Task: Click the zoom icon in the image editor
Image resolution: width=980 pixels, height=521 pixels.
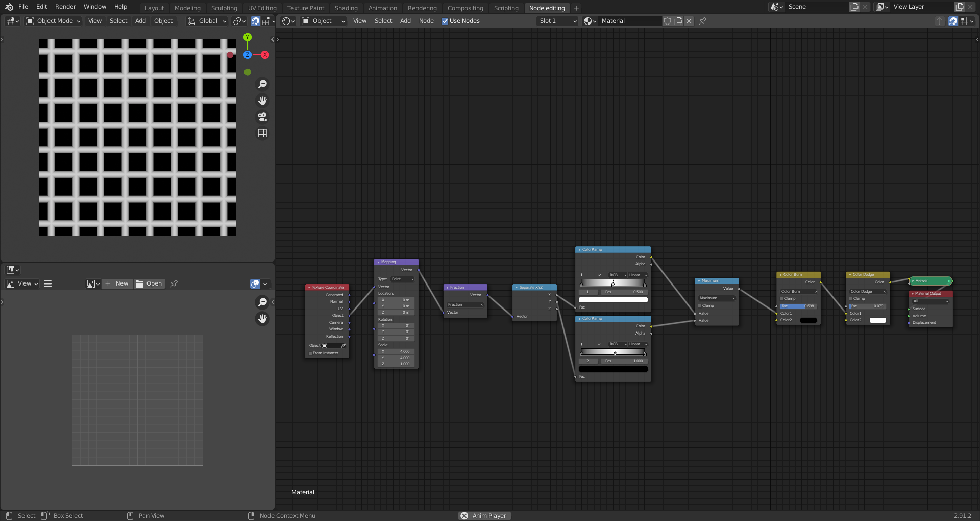Action: tap(262, 302)
